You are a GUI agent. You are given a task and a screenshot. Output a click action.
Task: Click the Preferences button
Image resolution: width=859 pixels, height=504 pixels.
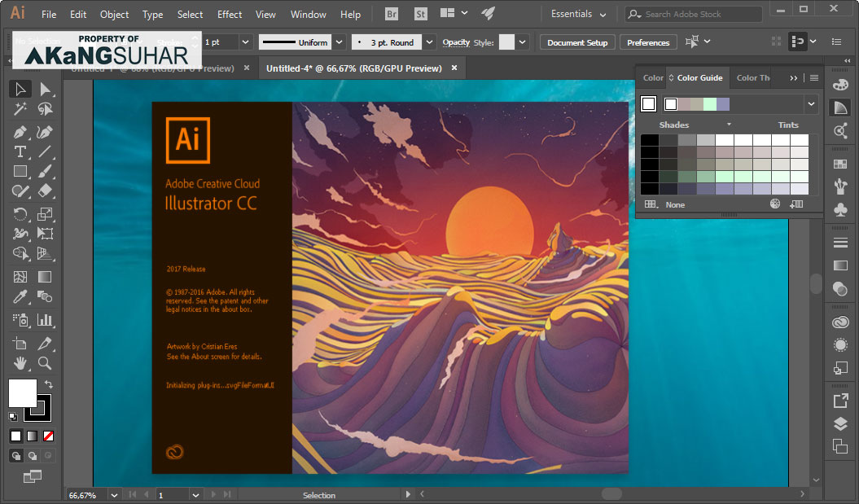(648, 42)
